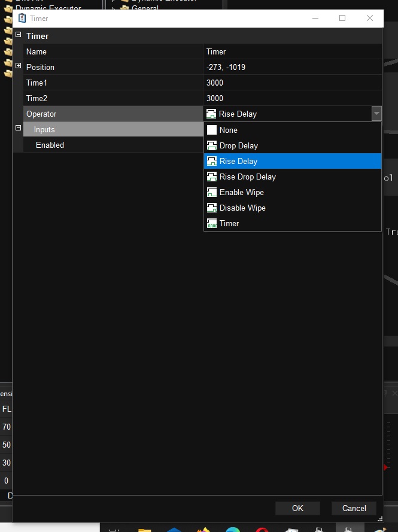The width and height of the screenshot is (398, 532).
Task: Collapse the Timer property group
Action: 18,35
